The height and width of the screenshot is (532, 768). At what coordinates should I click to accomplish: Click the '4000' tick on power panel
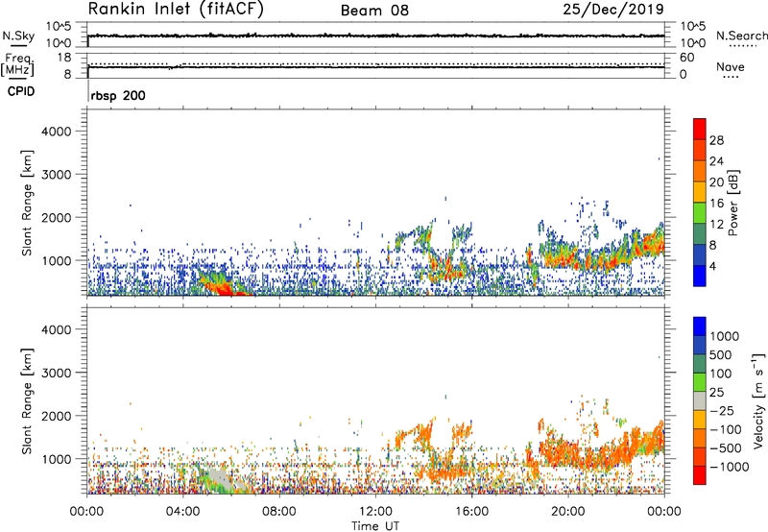57,132
